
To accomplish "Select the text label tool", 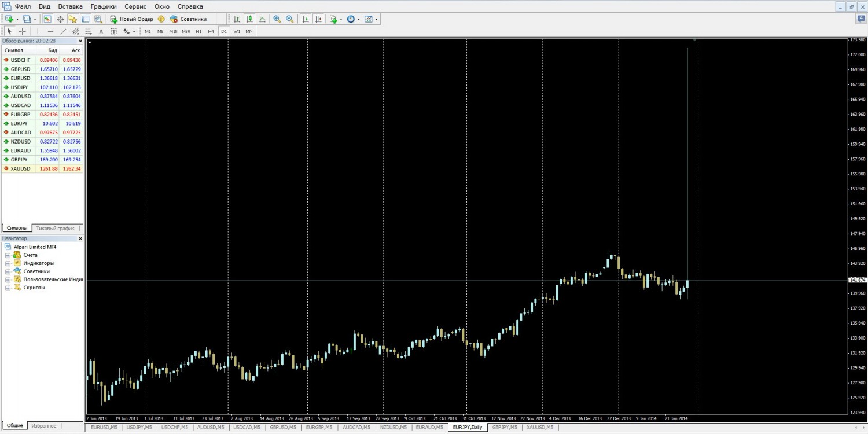I will 114,31.
